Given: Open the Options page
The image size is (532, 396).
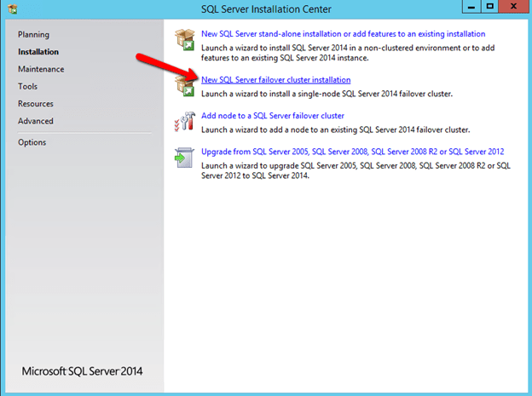Looking at the screenshot, I should tap(32, 142).
